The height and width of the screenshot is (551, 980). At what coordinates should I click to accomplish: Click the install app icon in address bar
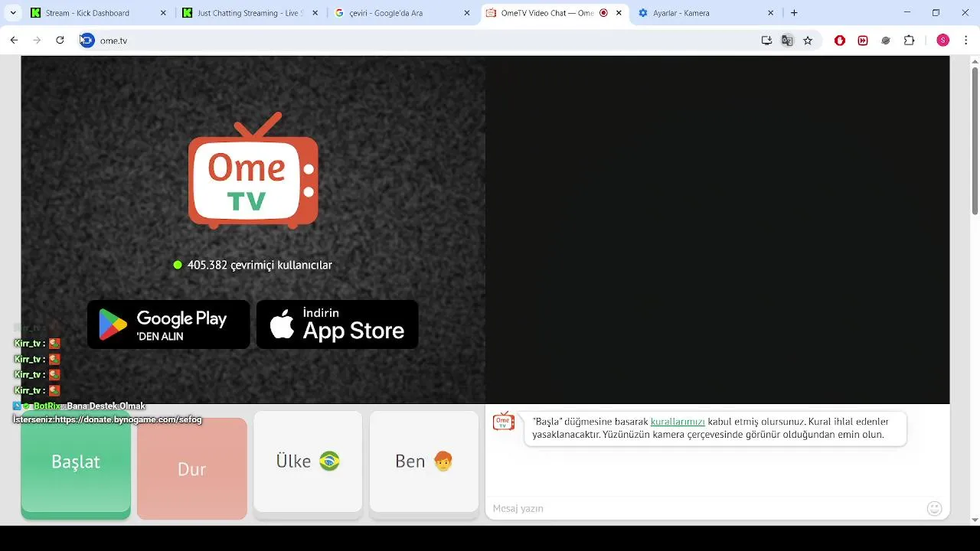tap(766, 41)
